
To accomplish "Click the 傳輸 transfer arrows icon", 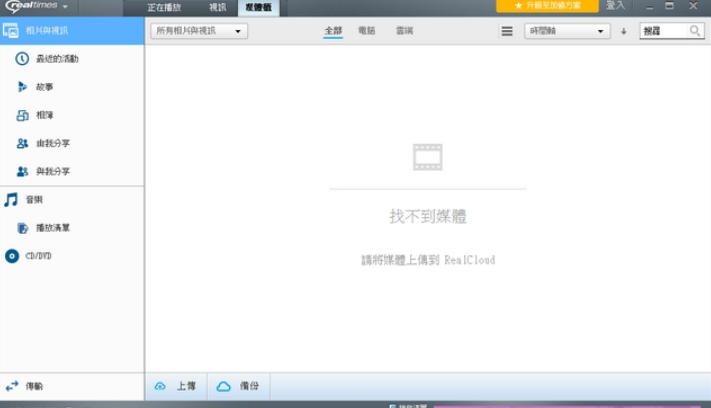I will coord(12,386).
